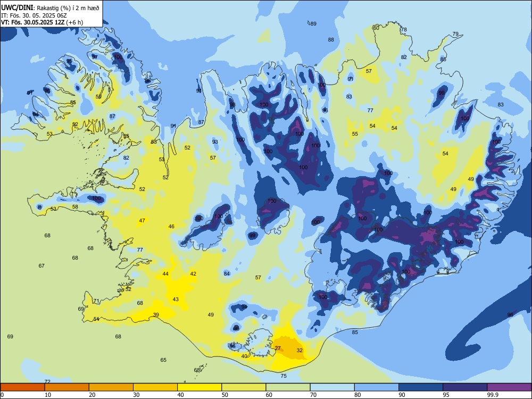This screenshot has height=399, width=532.
Task: Click the legend tick label 10
Action: (48, 395)
